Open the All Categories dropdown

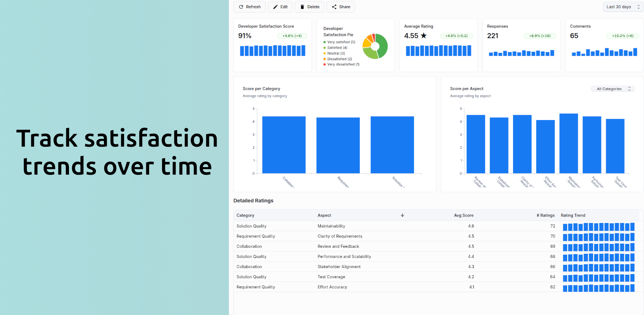[612, 89]
